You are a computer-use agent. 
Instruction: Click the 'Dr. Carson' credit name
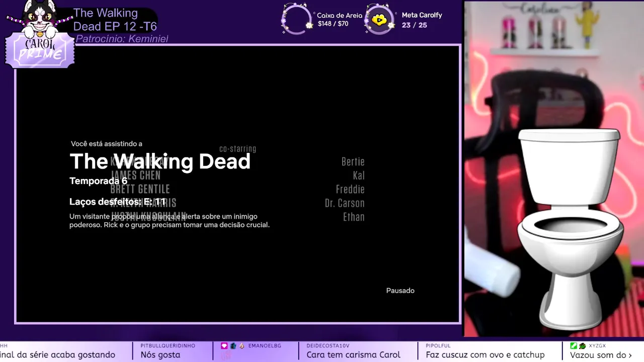click(x=345, y=203)
